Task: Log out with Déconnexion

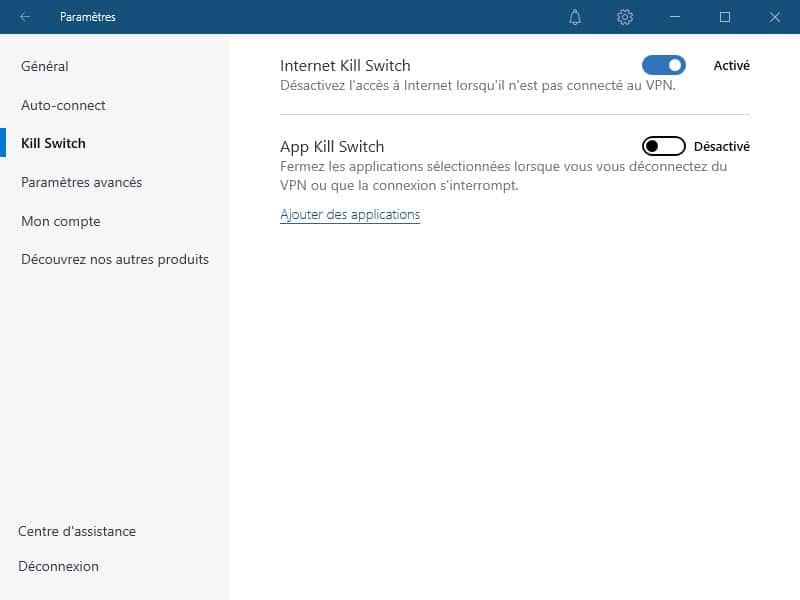Action: (58, 566)
